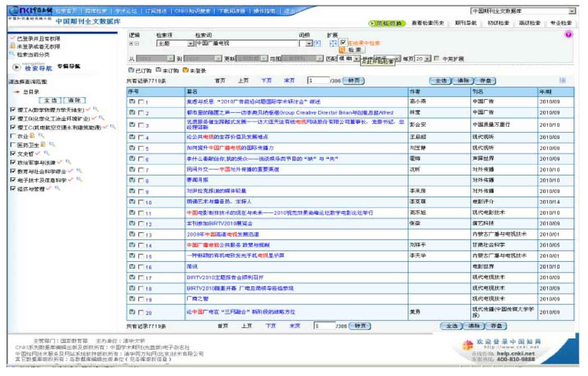This screenshot has width=588, height=376.
Task: Click the save icon for result number 17
Action: pos(132,278)
